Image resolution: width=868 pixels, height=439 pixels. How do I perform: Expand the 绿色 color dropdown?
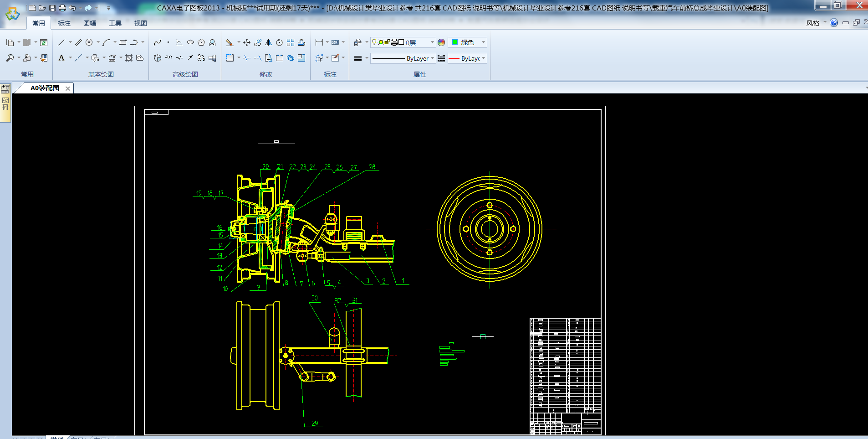point(483,42)
